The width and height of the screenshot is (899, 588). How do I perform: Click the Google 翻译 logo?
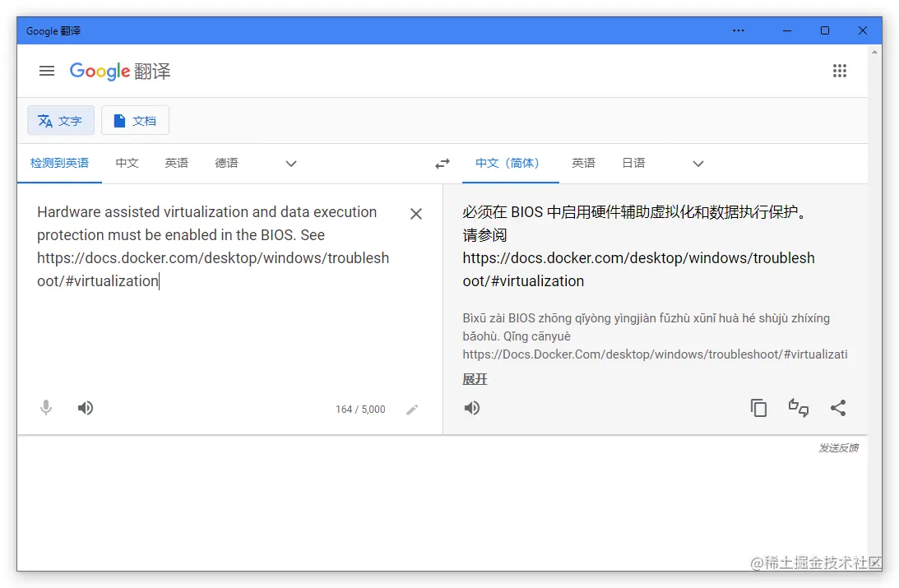tap(120, 71)
